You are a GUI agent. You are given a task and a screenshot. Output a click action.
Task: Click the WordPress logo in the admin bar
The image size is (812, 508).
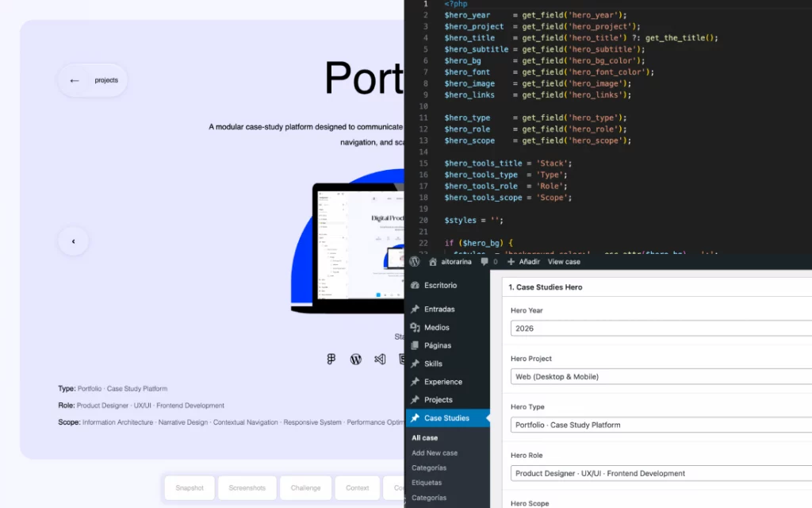click(415, 262)
